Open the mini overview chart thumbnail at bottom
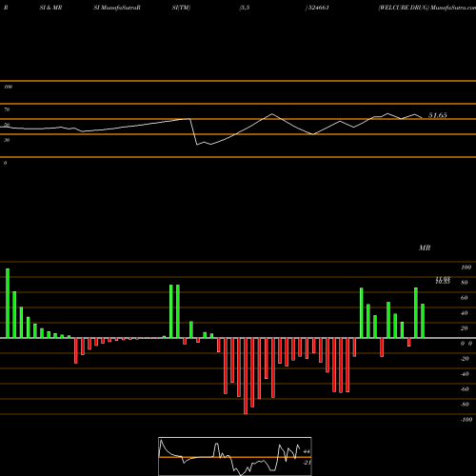Screen dimensions: 476x476 [x=235, y=456]
